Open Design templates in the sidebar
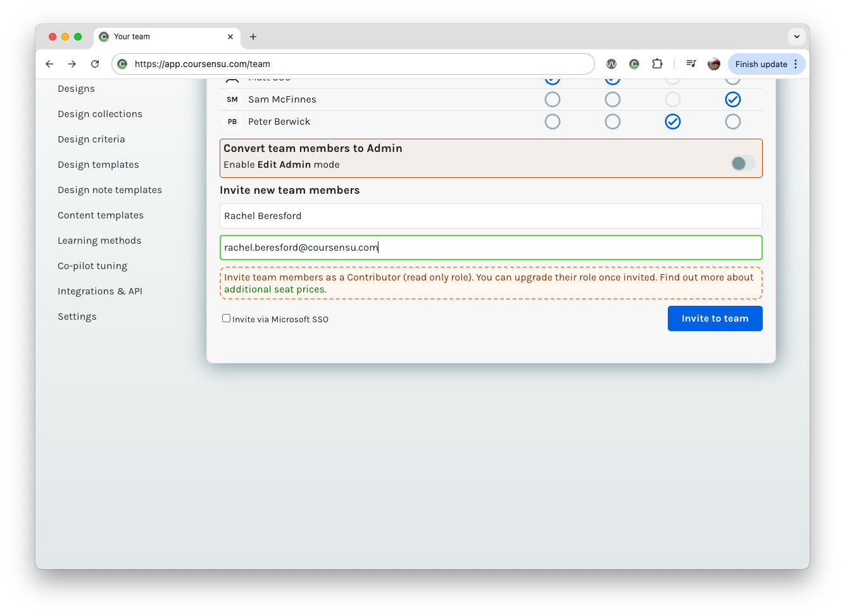The height and width of the screenshot is (616, 845). coord(98,165)
